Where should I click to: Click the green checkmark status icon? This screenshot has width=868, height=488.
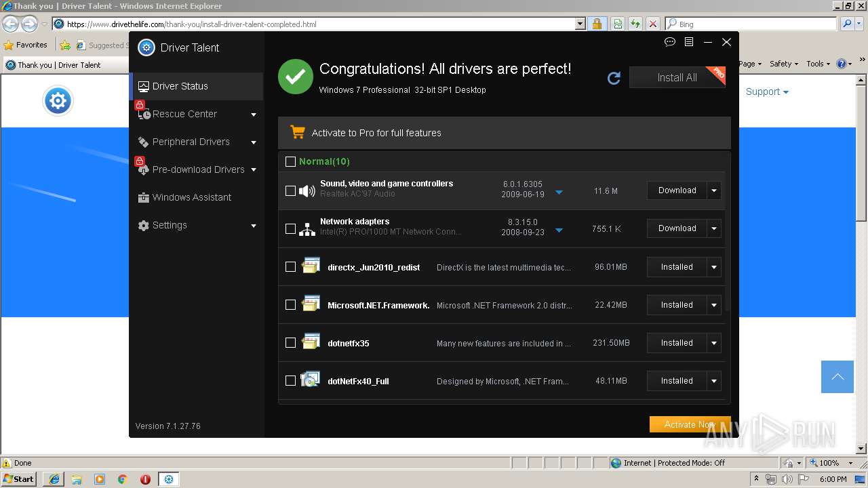coord(296,77)
